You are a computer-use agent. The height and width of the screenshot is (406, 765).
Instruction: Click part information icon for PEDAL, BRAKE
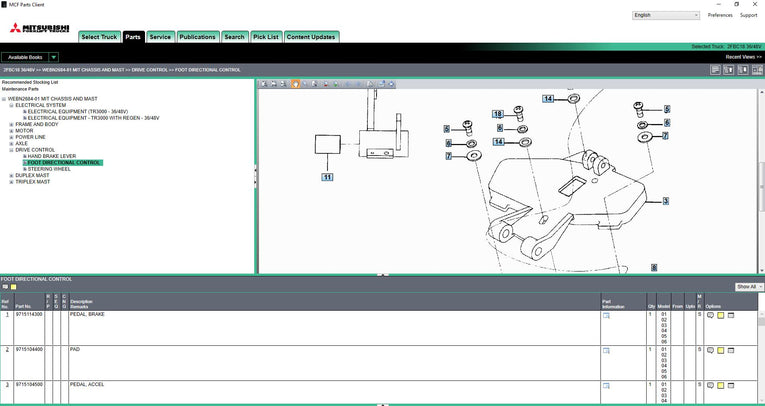point(606,315)
